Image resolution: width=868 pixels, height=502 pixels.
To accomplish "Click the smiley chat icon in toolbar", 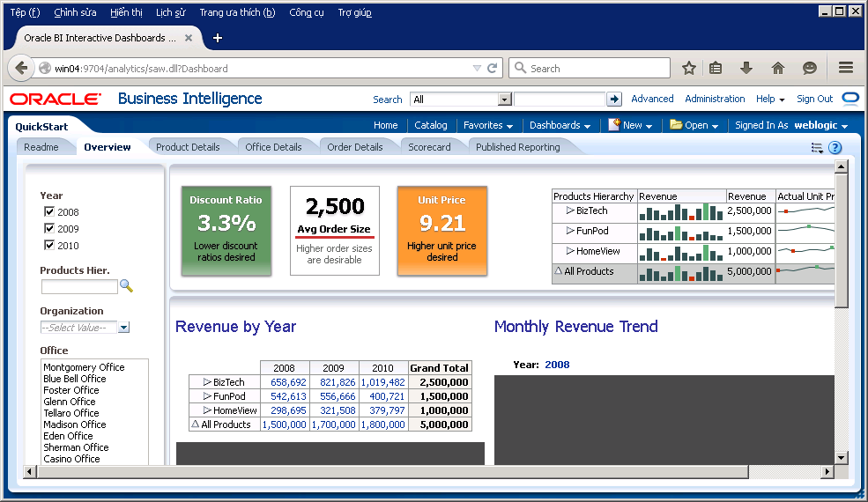I will point(809,68).
